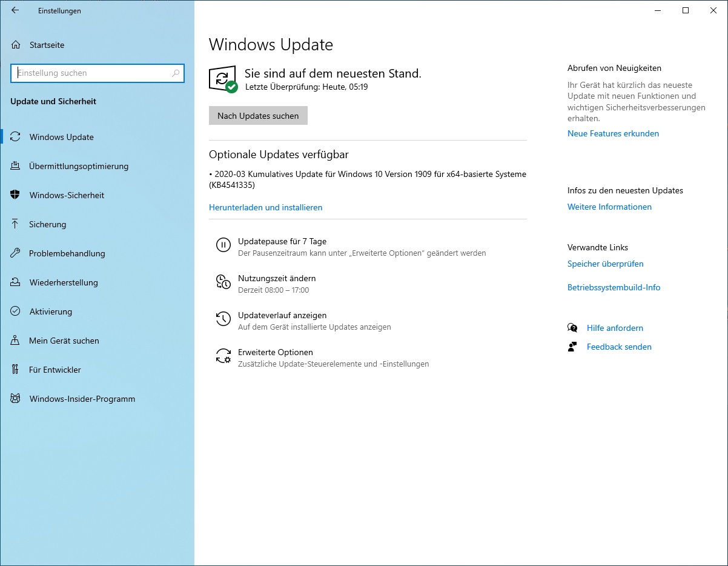This screenshot has width=728, height=566.
Task: Click the clock icon for Nutzungszeit ändern
Action: (223, 282)
